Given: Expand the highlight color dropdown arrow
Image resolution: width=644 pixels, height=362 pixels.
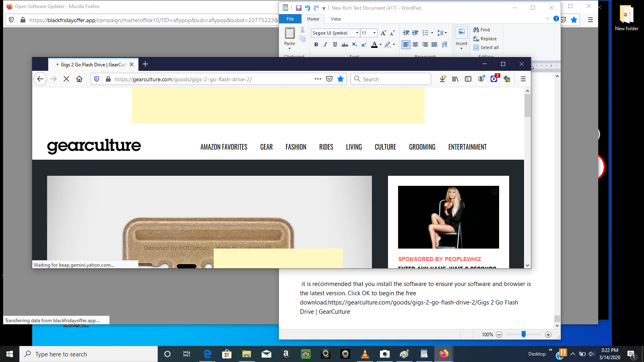Looking at the screenshot, I should tap(394, 45).
